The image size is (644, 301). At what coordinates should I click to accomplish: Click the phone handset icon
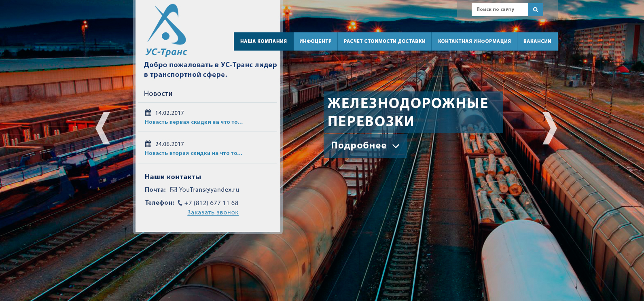click(180, 203)
